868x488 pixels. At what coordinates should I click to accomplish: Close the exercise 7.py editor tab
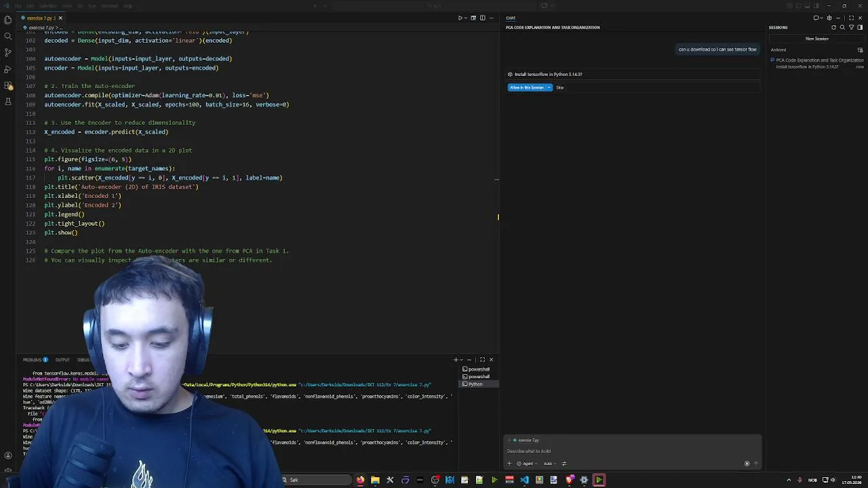pyautogui.click(x=60, y=18)
